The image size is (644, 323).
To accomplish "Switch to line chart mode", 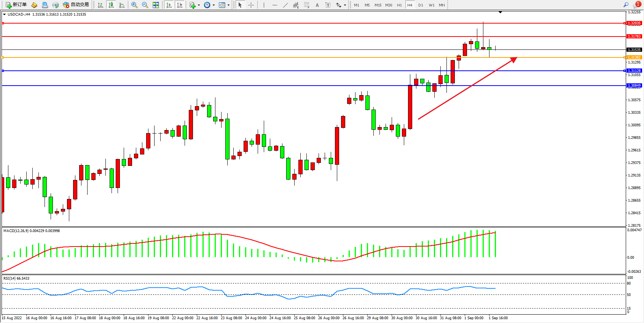I will coord(122,5).
